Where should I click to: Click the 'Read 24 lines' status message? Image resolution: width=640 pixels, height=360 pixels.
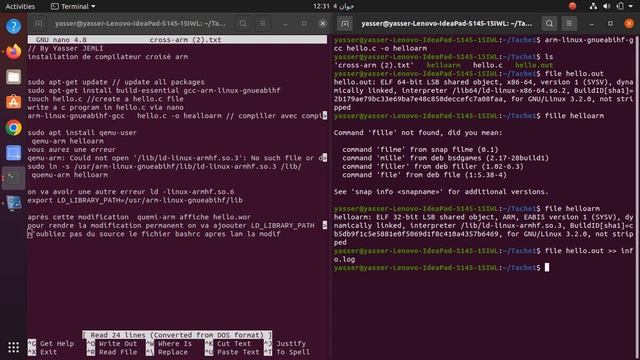[x=177, y=335]
